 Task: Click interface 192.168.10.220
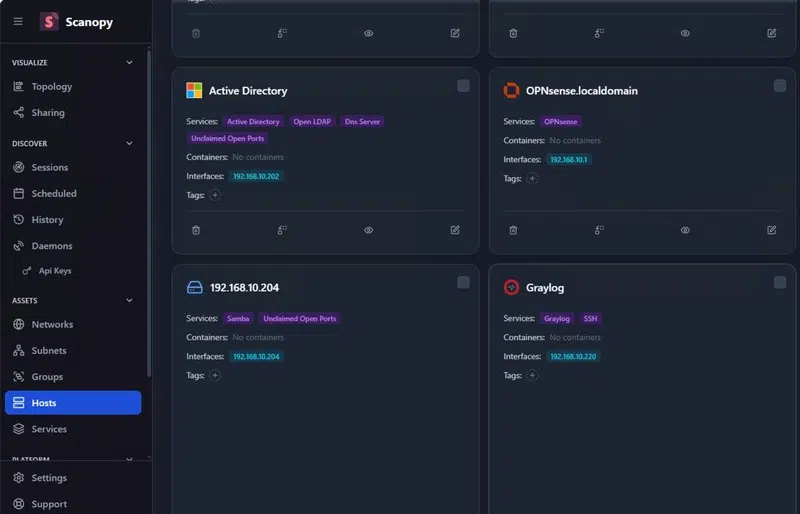(x=573, y=356)
